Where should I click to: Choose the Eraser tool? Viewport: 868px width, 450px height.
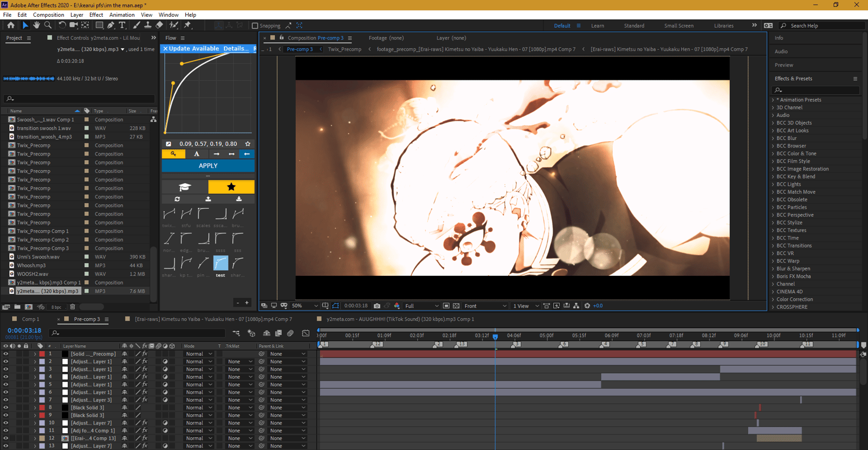159,25
